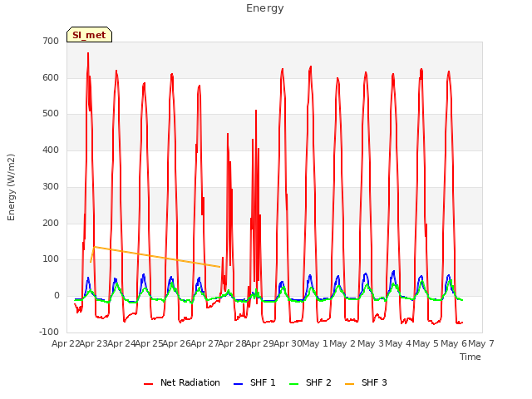
Task: Click the 0 y-axis tick label
Action: tap(57, 296)
